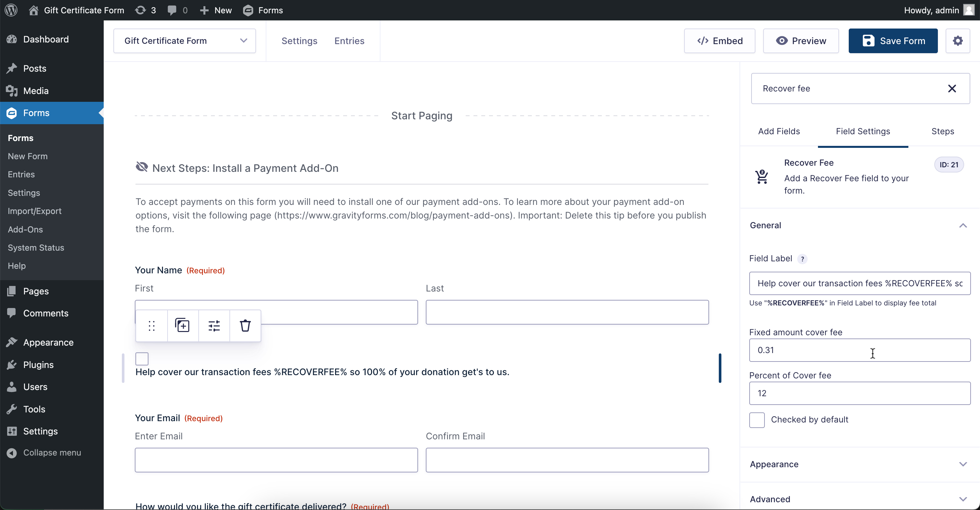Viewport: 980px width, 510px height.
Task: Collapse the General settings section
Action: [963, 225]
